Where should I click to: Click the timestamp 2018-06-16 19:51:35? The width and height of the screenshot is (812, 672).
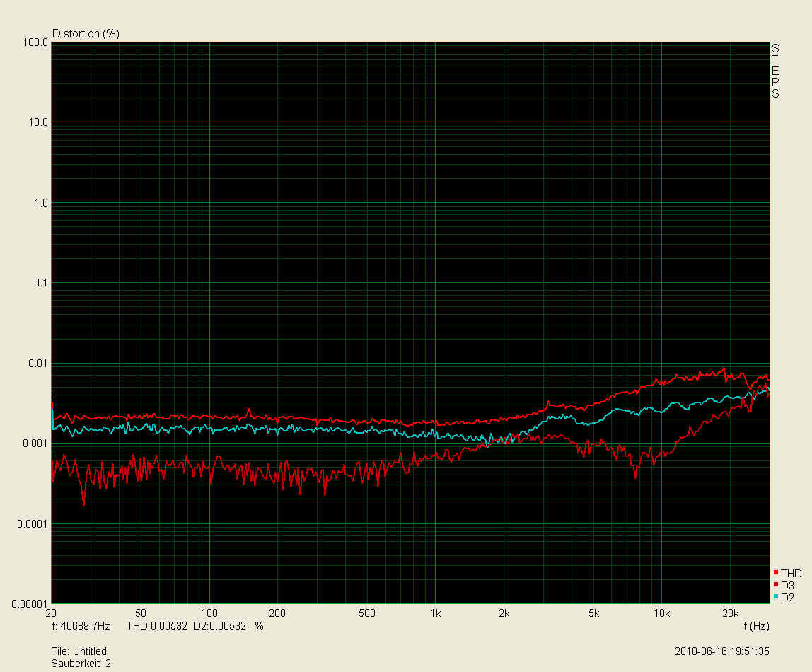pos(722,651)
